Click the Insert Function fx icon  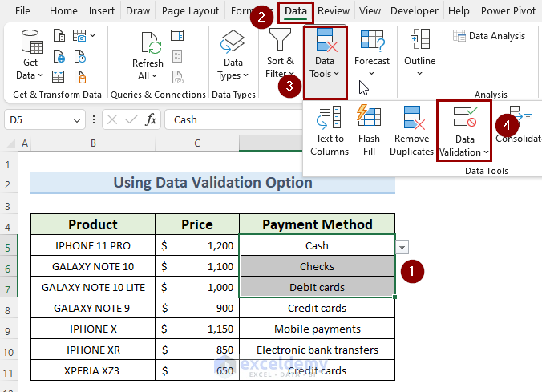pyautogui.click(x=151, y=119)
